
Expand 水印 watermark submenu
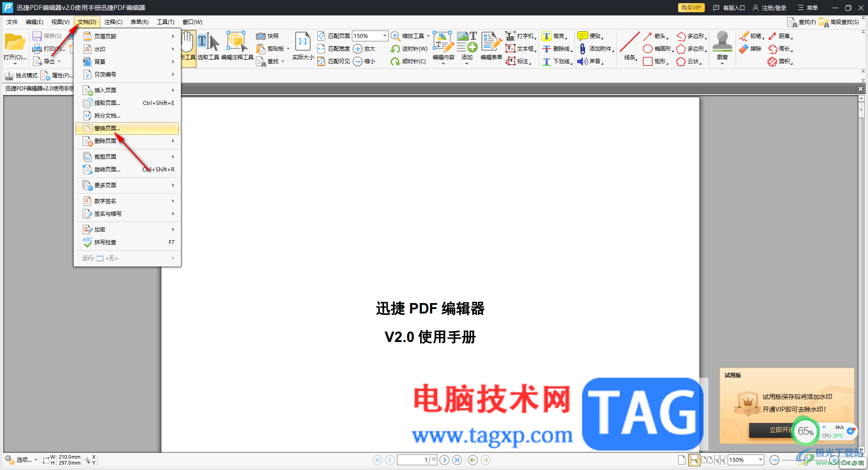(x=127, y=49)
